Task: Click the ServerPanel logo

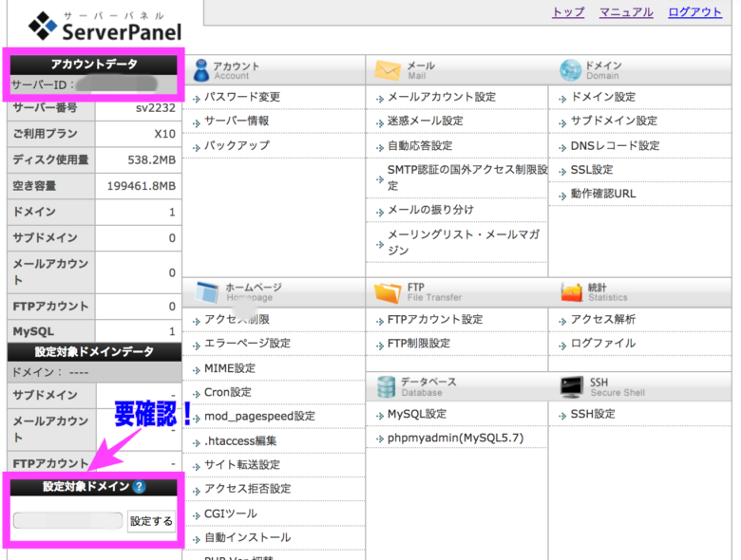Action: [104, 27]
